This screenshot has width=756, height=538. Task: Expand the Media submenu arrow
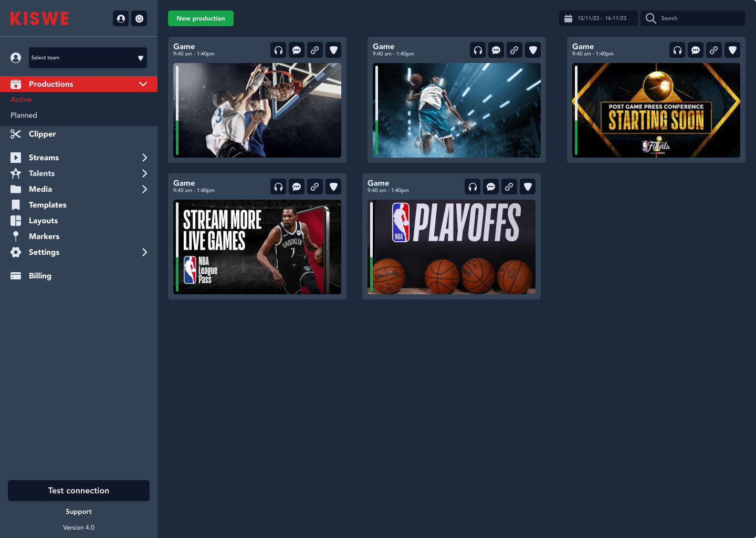tap(144, 189)
